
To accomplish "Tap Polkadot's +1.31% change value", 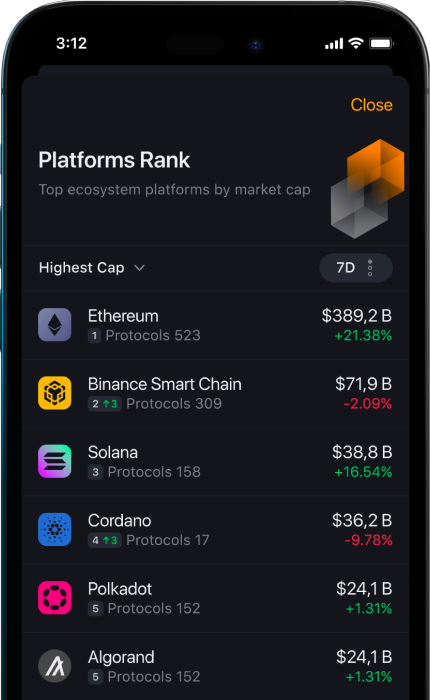I will (369, 608).
